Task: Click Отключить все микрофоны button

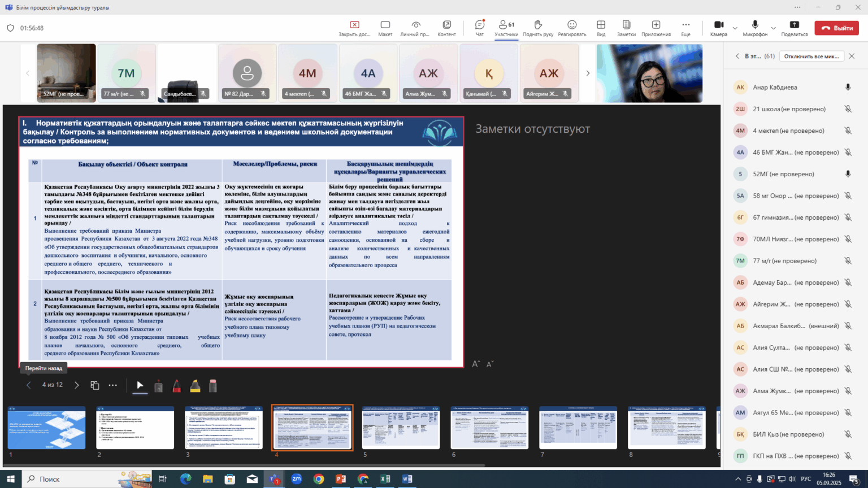Action: tap(811, 56)
